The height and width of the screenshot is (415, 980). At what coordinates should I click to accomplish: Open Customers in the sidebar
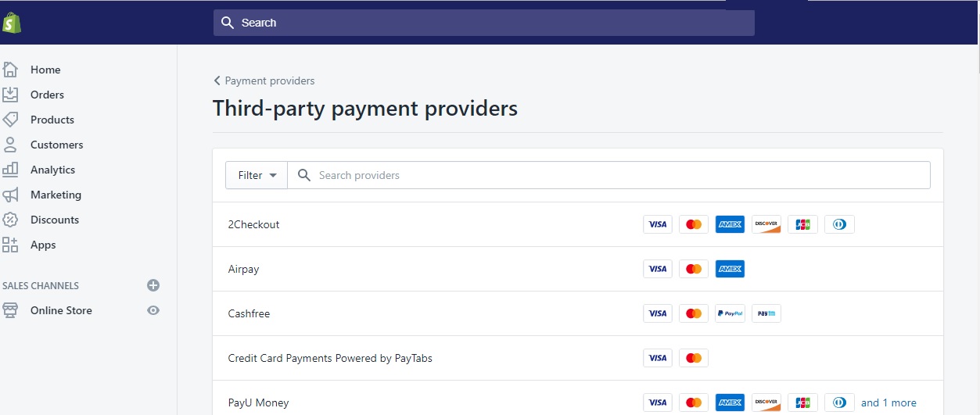pyautogui.click(x=56, y=145)
